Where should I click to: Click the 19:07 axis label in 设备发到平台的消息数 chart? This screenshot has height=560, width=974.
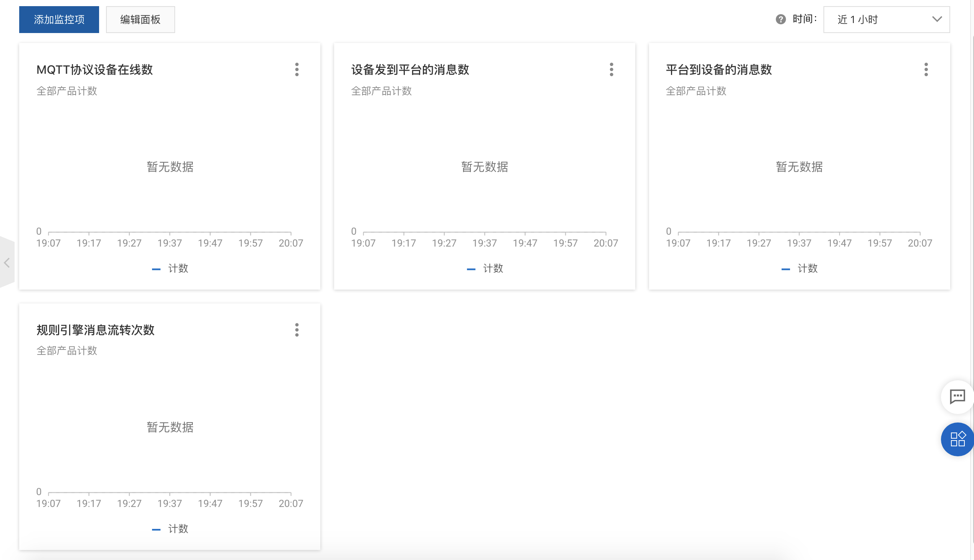pos(363,243)
